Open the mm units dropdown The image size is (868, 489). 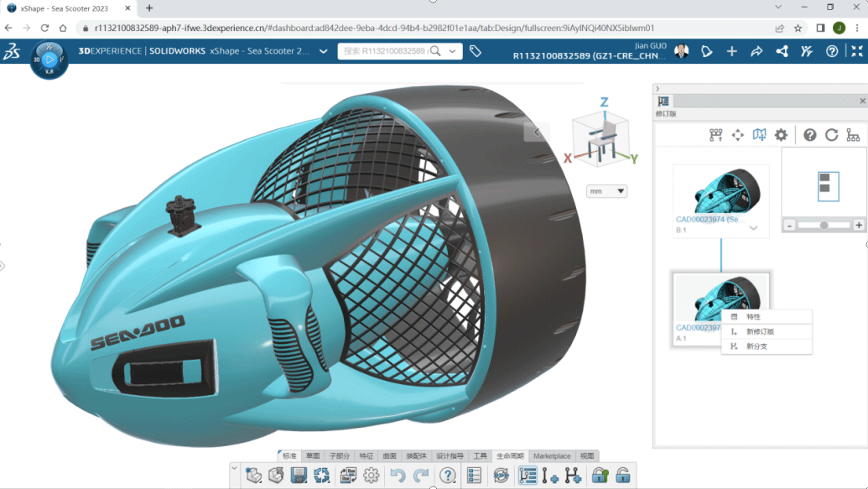(x=607, y=191)
